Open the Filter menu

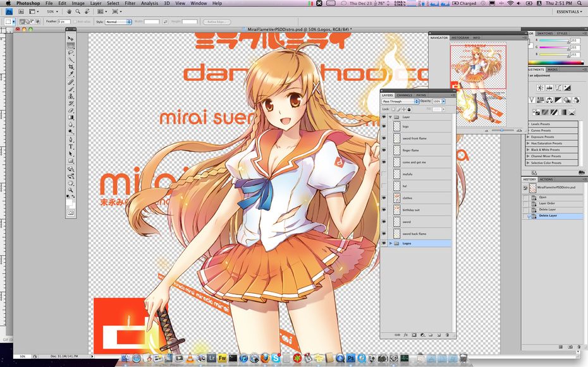pos(130,3)
